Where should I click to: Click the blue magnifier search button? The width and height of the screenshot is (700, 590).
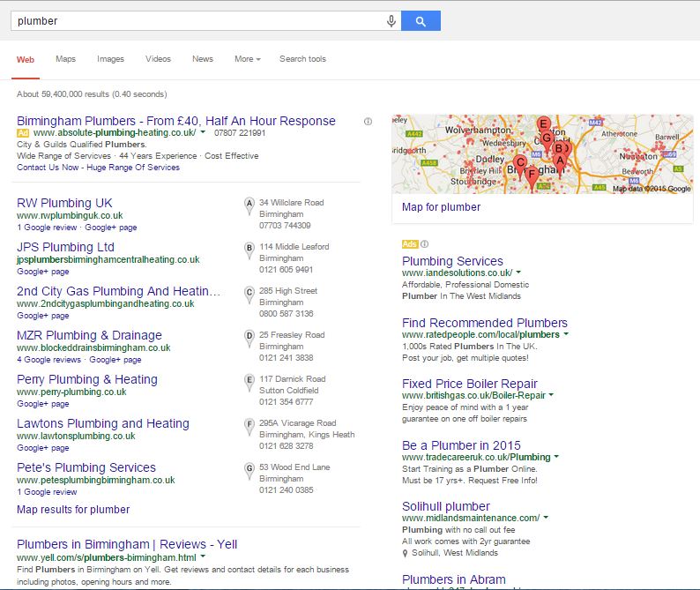[421, 21]
